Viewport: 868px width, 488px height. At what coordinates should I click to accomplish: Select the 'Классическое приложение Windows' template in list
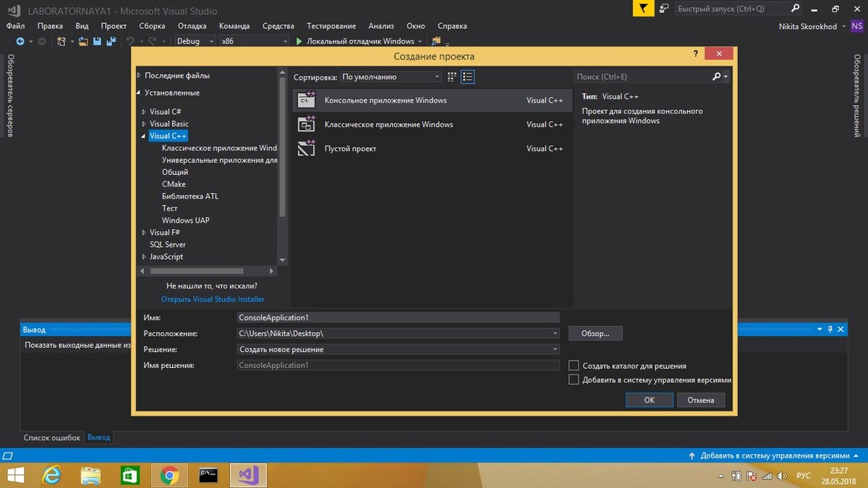click(431, 124)
